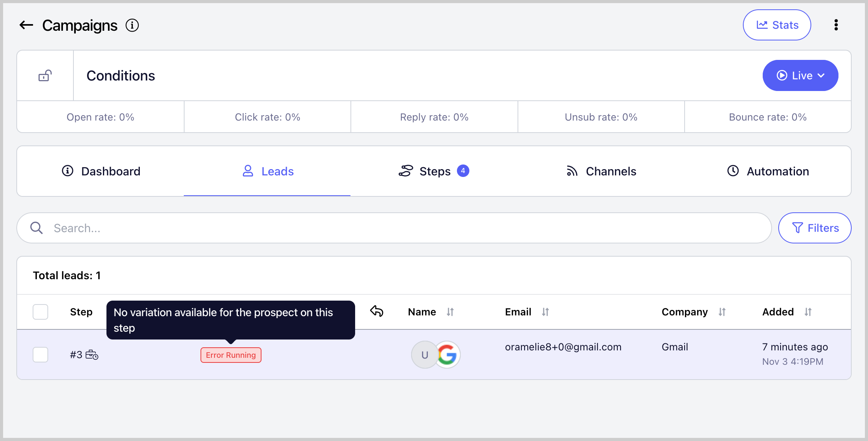Switch to the Steps tab

point(434,171)
